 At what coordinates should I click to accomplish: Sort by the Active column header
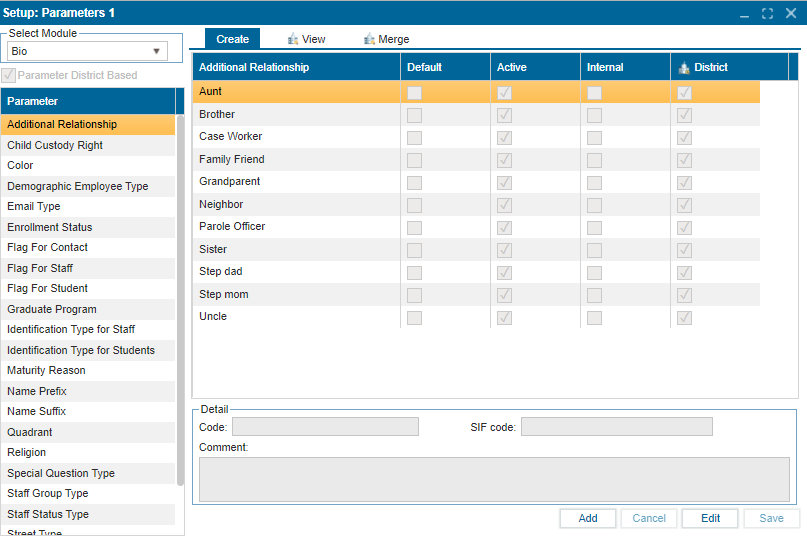(x=511, y=67)
